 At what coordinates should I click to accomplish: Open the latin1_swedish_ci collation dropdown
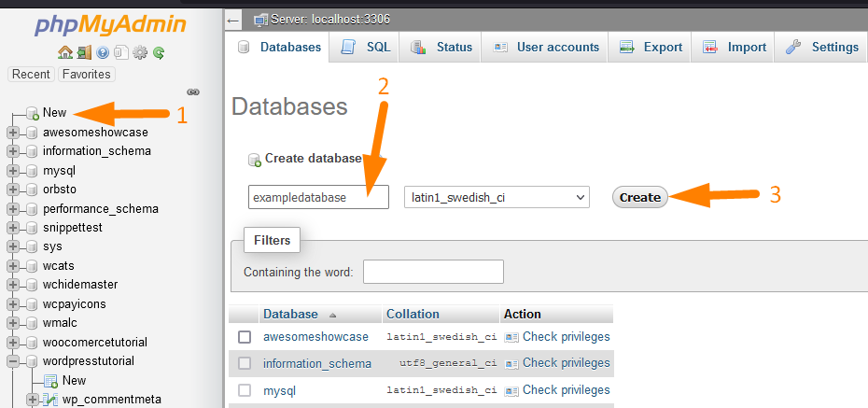click(x=497, y=198)
